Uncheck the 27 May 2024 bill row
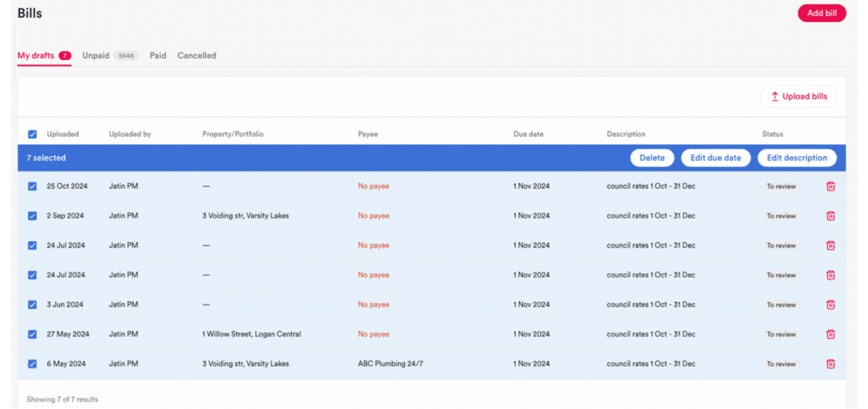This screenshot has width=868, height=409. click(33, 334)
